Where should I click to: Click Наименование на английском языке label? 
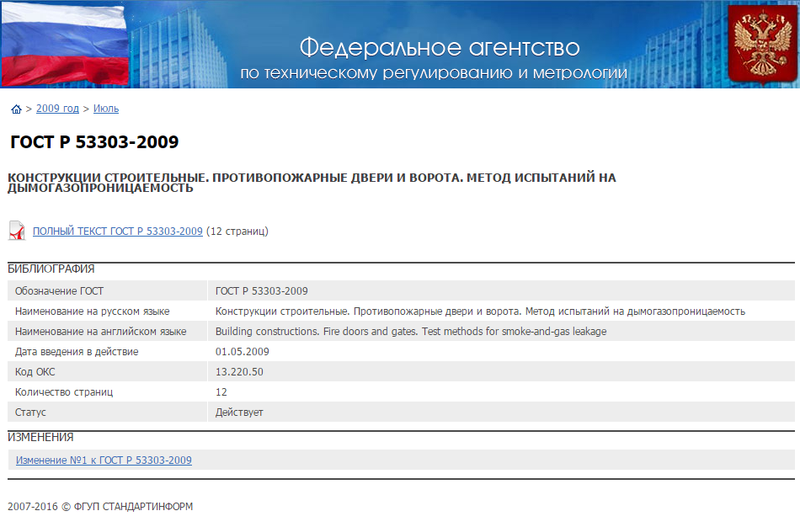point(101,332)
